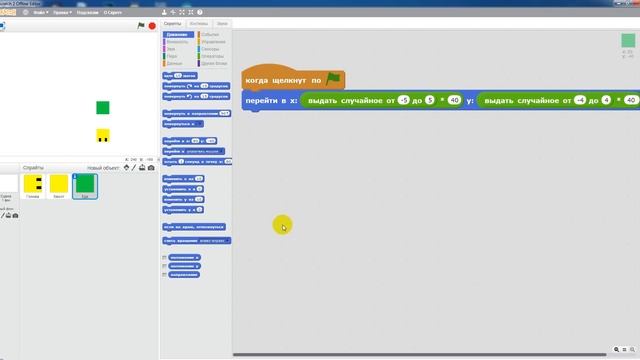Switch to the Костюмы tab
The width and height of the screenshot is (640, 360).
(x=199, y=24)
